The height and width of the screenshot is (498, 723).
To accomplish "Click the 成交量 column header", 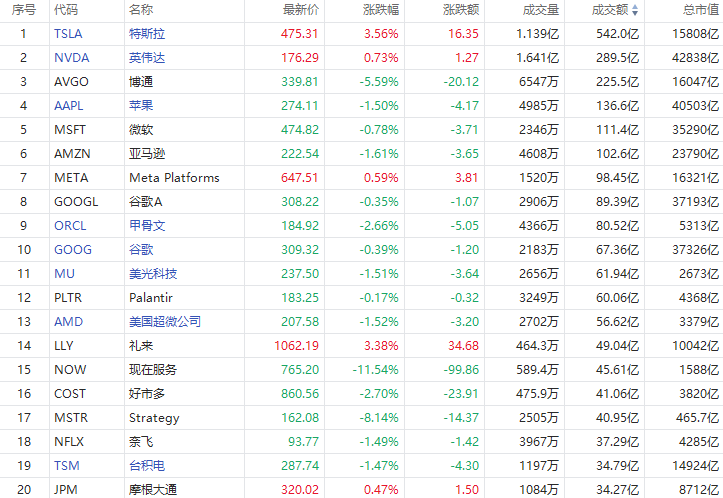I will [541, 9].
